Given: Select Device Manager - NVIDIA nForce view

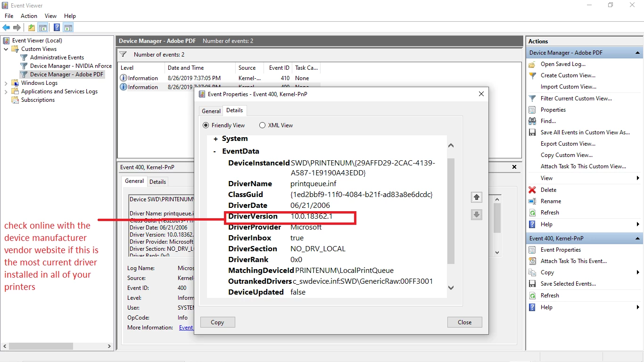Looking at the screenshot, I should pos(71,66).
